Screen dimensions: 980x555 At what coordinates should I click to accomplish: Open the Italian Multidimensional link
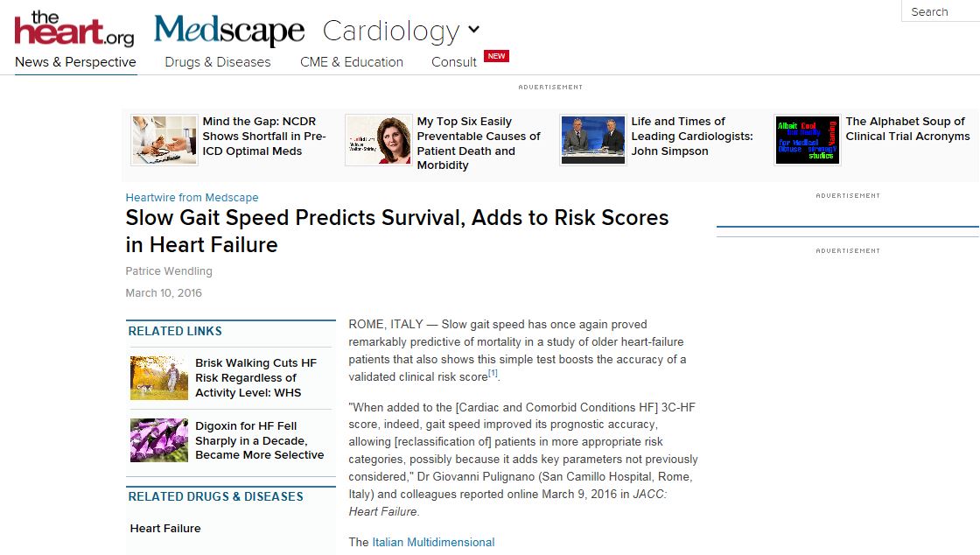pos(433,542)
